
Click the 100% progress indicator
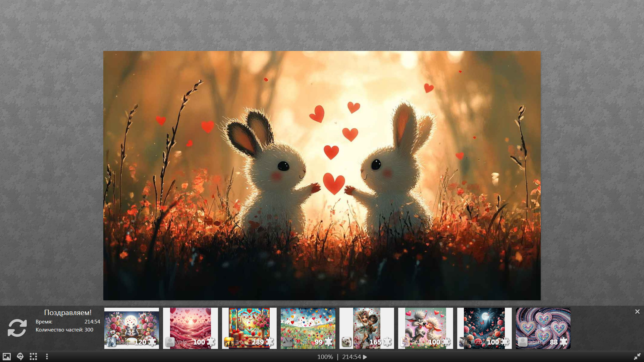[x=325, y=357]
